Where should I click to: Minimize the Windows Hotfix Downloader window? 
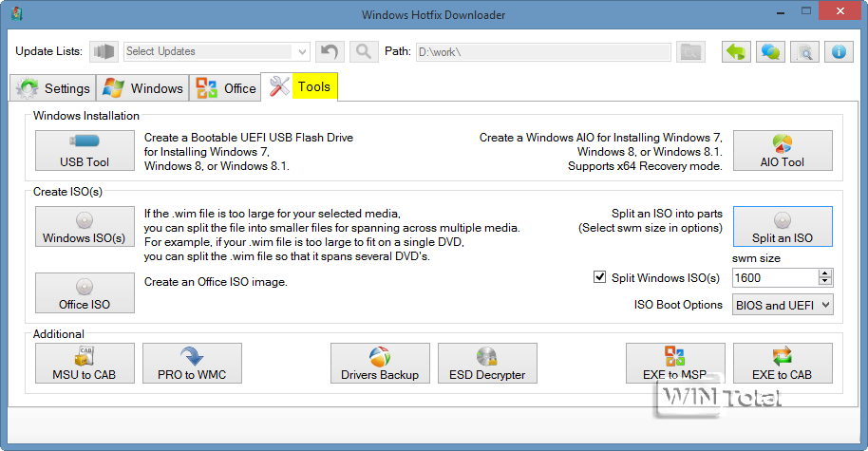coord(781,12)
